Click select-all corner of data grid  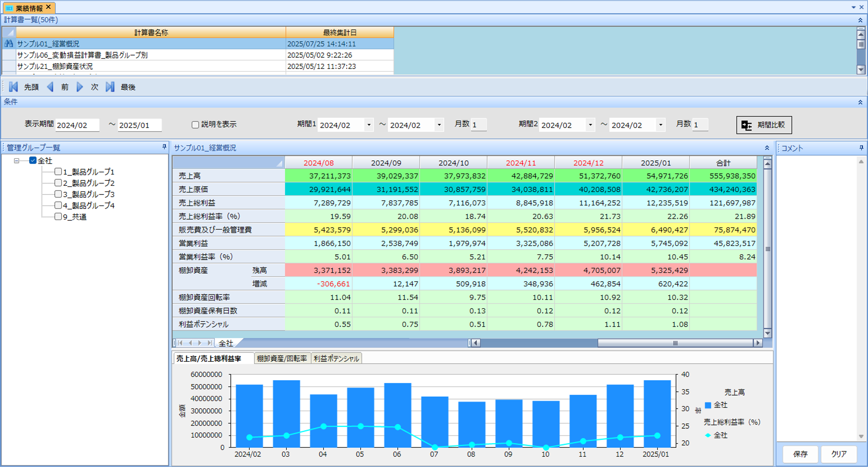point(229,162)
